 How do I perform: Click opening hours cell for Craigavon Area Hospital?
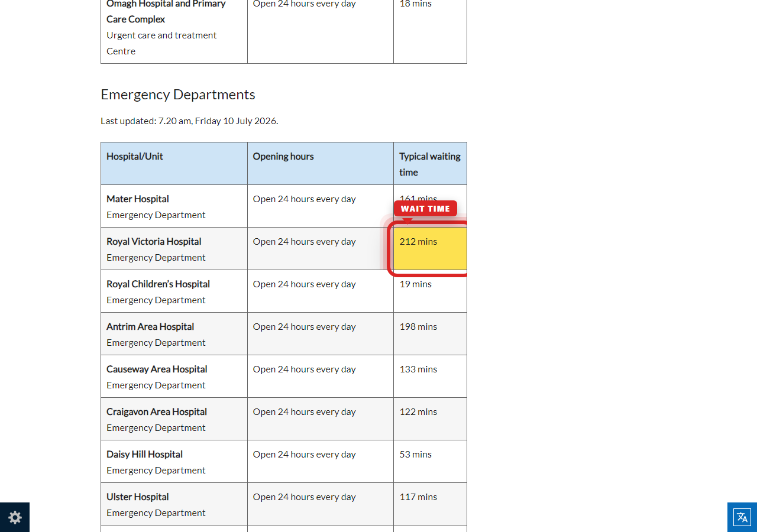tap(321, 419)
